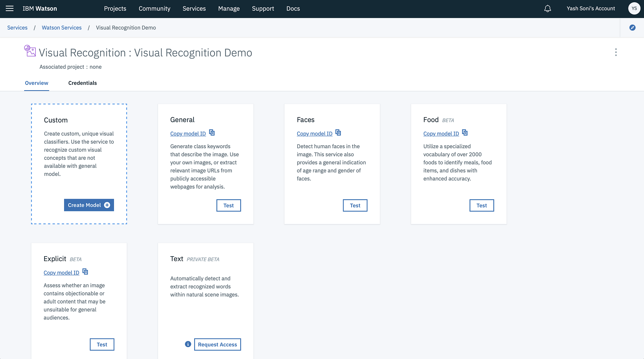Click the PRIVATE BETA label on Text card
Image resolution: width=644 pixels, height=359 pixels.
coord(203,259)
